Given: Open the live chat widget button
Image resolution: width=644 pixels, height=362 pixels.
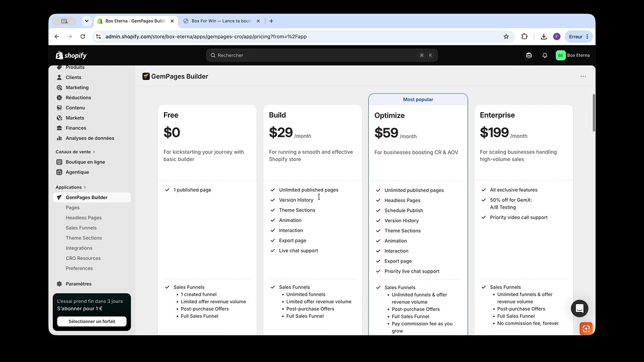Looking at the screenshot, I should point(580,308).
